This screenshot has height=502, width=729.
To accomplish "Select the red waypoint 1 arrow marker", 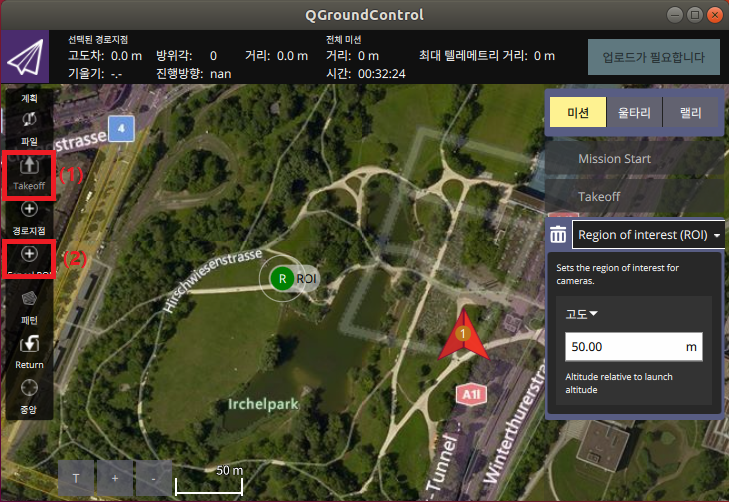I will [x=463, y=334].
